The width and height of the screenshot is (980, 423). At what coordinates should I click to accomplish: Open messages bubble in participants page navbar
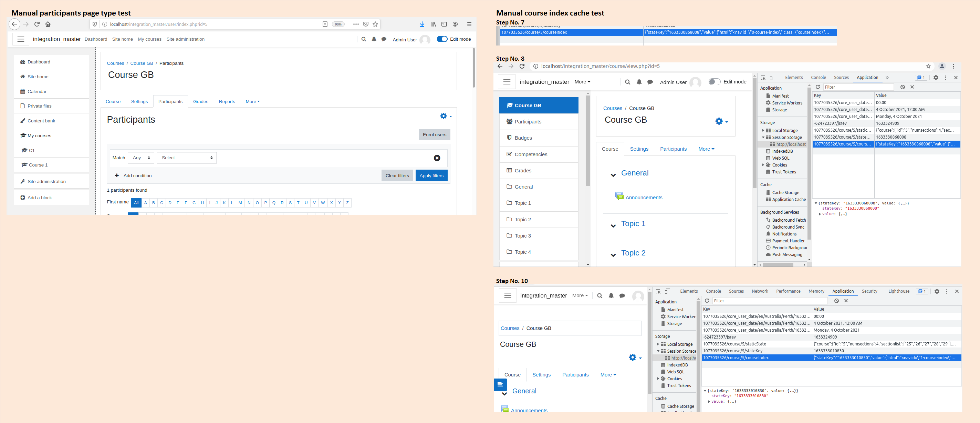(x=384, y=39)
